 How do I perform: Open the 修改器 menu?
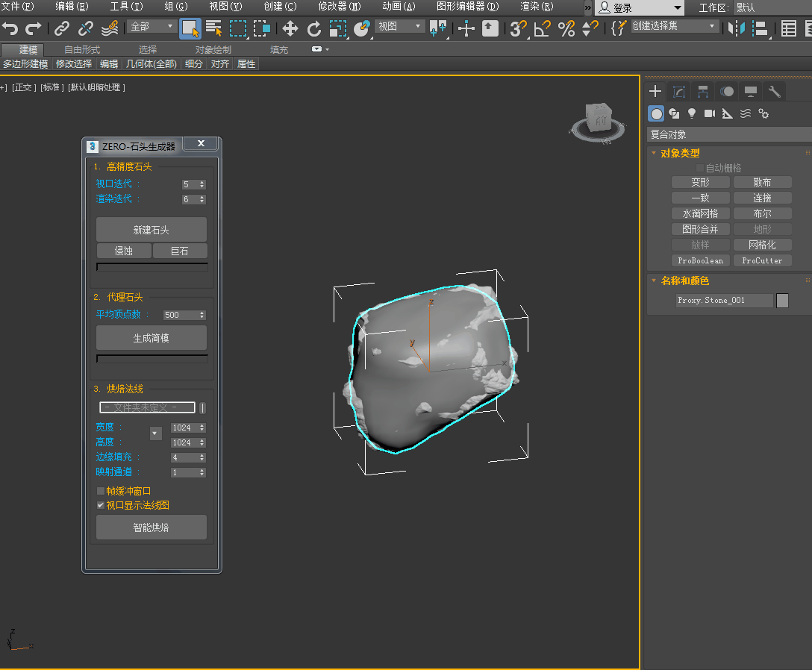pyautogui.click(x=339, y=7)
